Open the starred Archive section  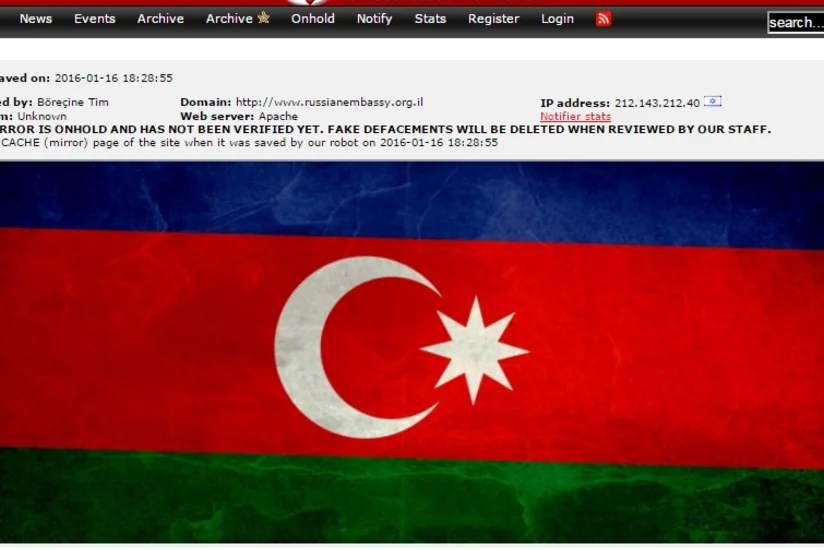coord(238,19)
